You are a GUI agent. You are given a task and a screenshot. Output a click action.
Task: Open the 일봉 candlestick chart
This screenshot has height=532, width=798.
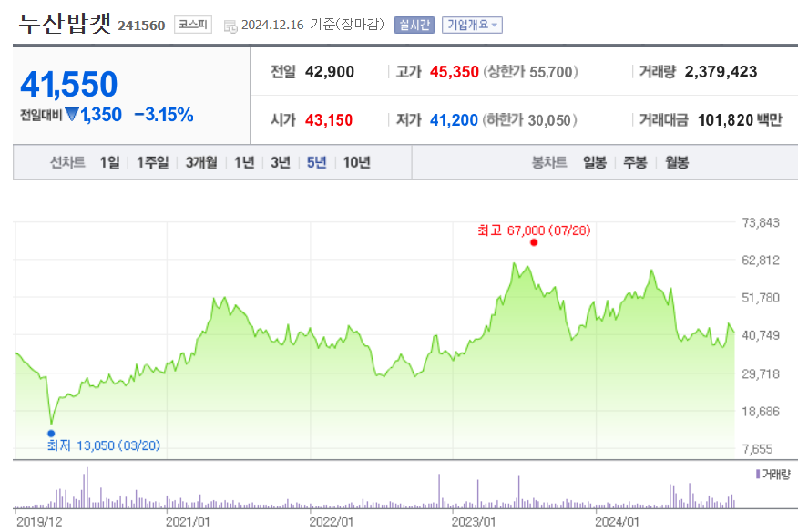click(x=595, y=162)
